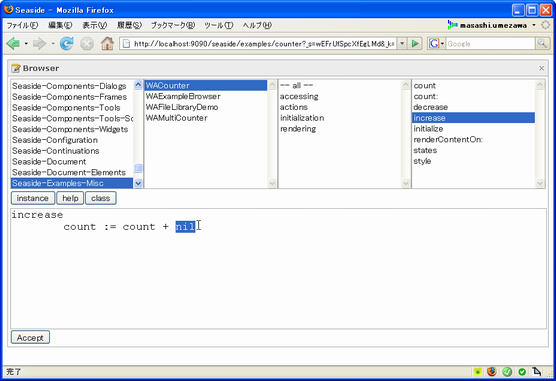The image size is (556, 381).
Task: Click the page icon in address bar
Action: (126, 44)
